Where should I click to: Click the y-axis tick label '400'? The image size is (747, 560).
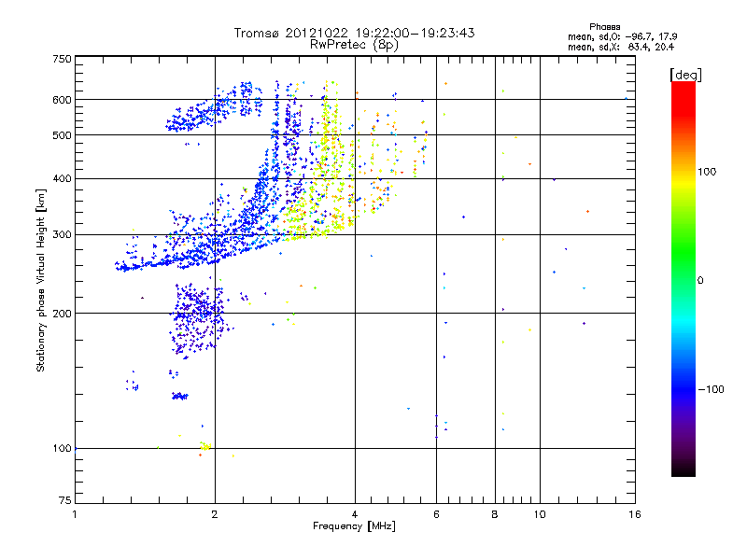pyautogui.click(x=62, y=179)
